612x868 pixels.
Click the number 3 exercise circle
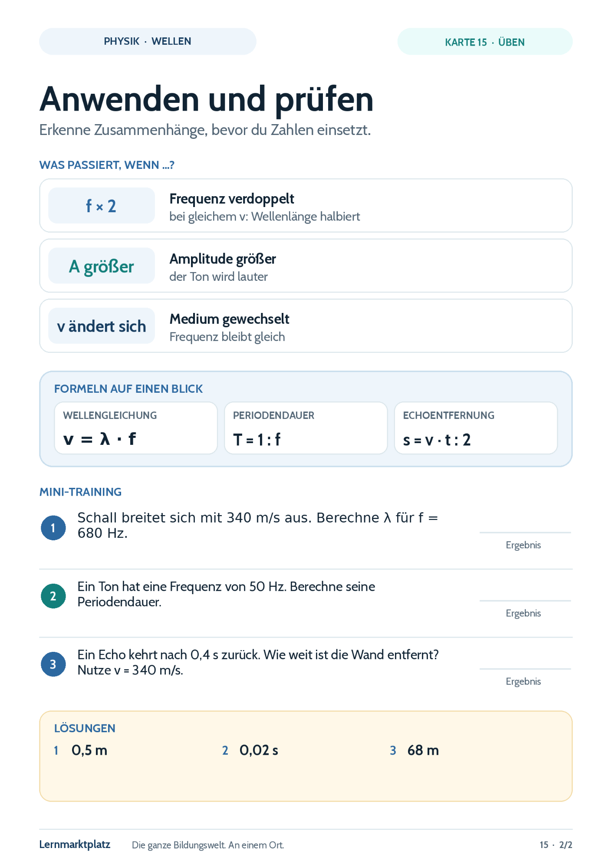point(53,664)
